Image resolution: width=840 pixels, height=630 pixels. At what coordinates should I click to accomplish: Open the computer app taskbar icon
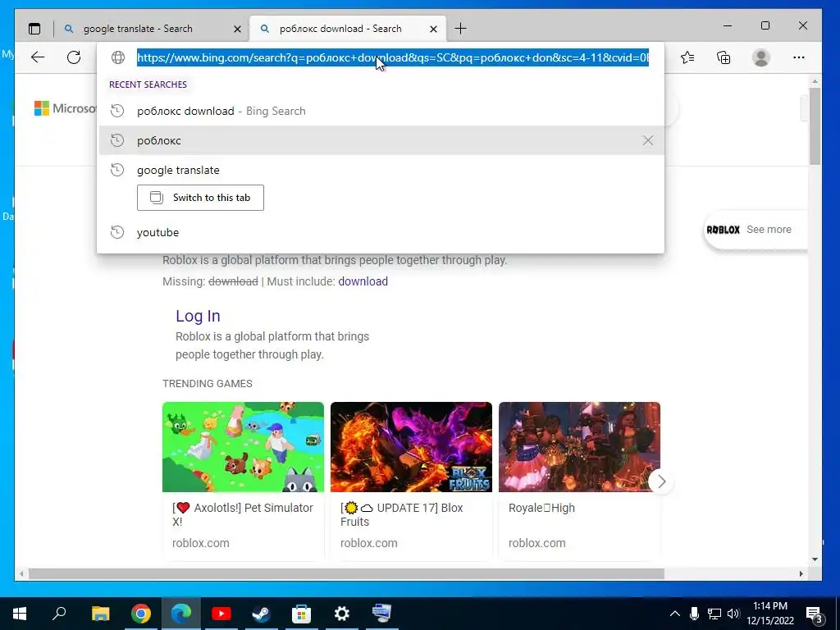coord(382,614)
